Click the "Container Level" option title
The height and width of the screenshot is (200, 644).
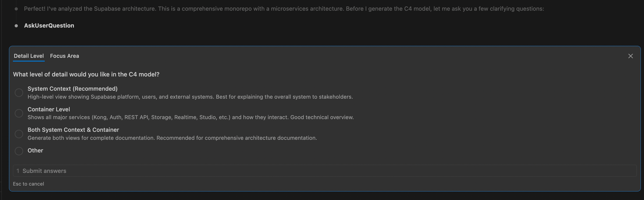coord(49,109)
